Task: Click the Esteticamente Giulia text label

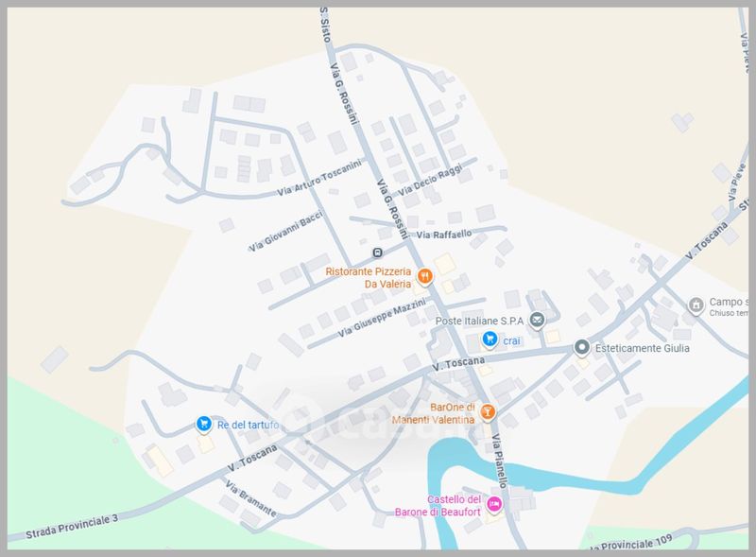Action: 643,348
